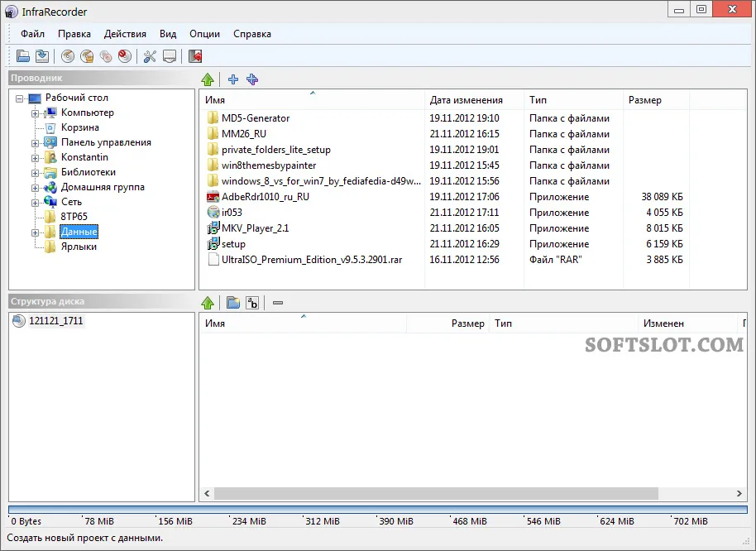
Task: Click the erase disc icon with red mark
Action: click(125, 56)
